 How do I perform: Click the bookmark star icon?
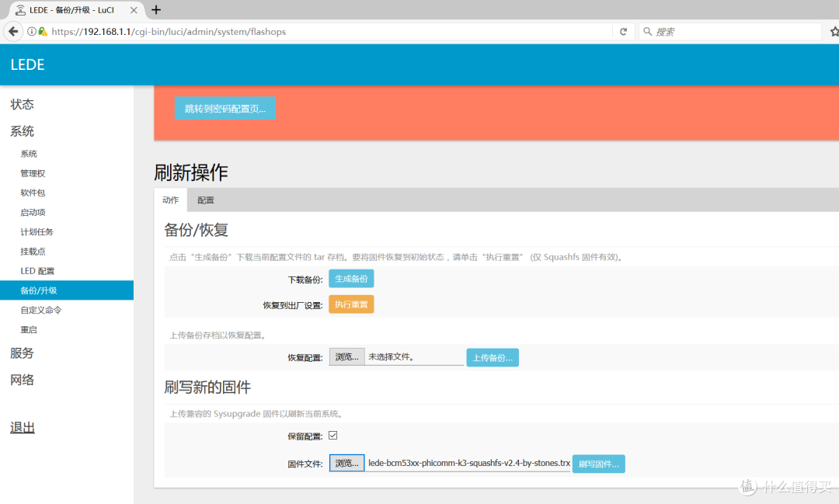coord(834,32)
